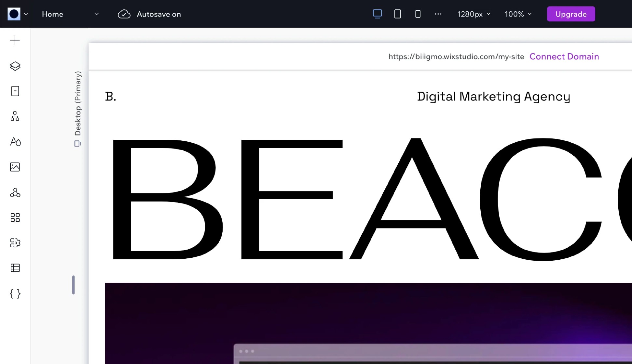Open the CMS table icon
This screenshot has height=364, width=632.
(x=15, y=268)
